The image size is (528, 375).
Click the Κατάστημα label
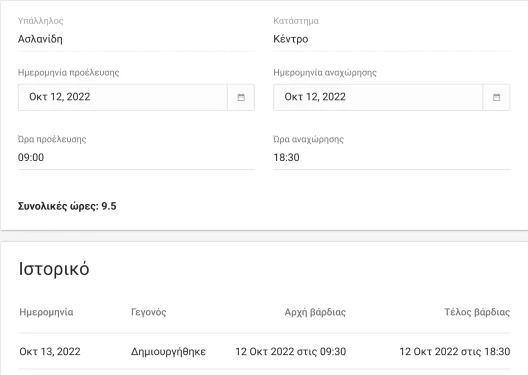click(296, 21)
